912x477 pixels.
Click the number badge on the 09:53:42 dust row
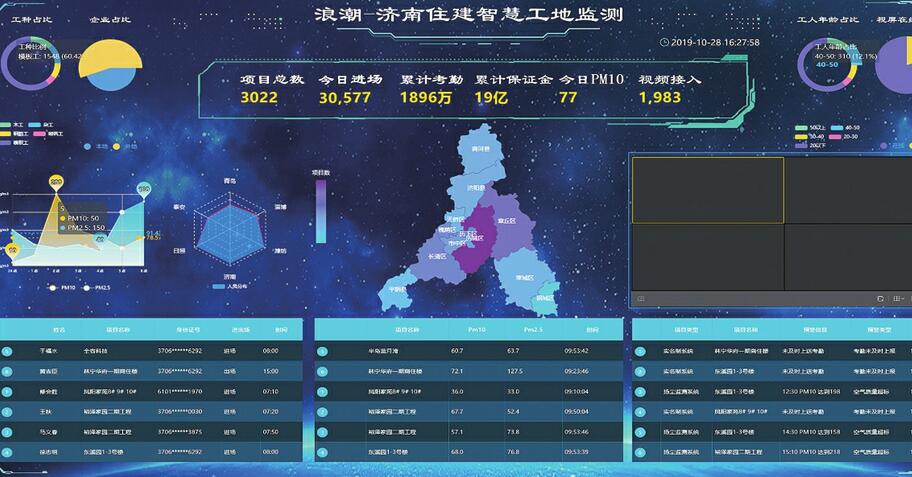(x=322, y=351)
